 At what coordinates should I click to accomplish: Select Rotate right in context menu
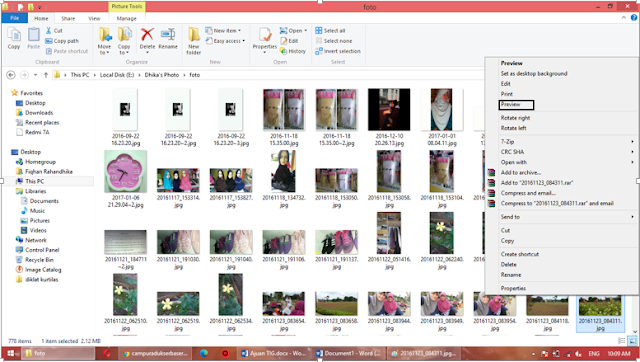point(516,118)
